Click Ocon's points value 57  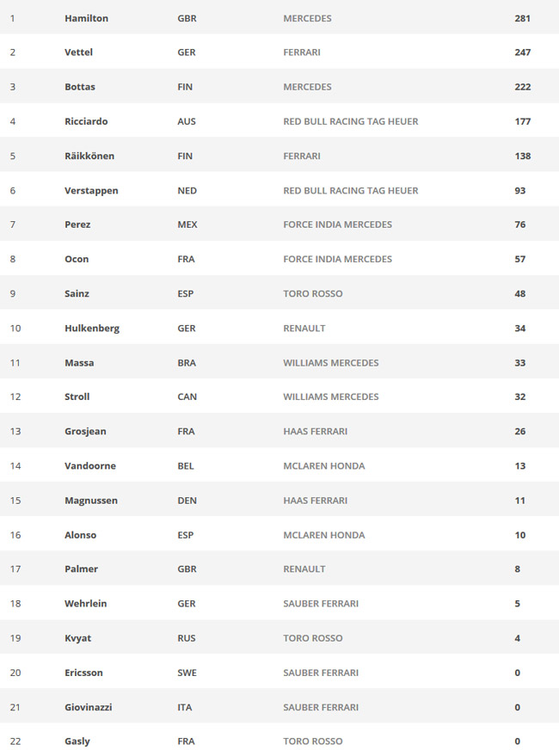click(520, 259)
